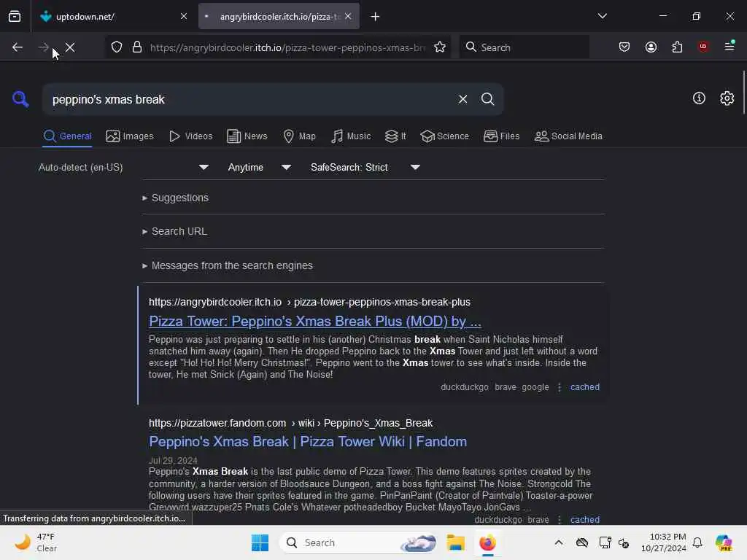Image resolution: width=747 pixels, height=560 pixels.
Task: Open itch.io result more-options dots
Action: [x=560, y=387]
